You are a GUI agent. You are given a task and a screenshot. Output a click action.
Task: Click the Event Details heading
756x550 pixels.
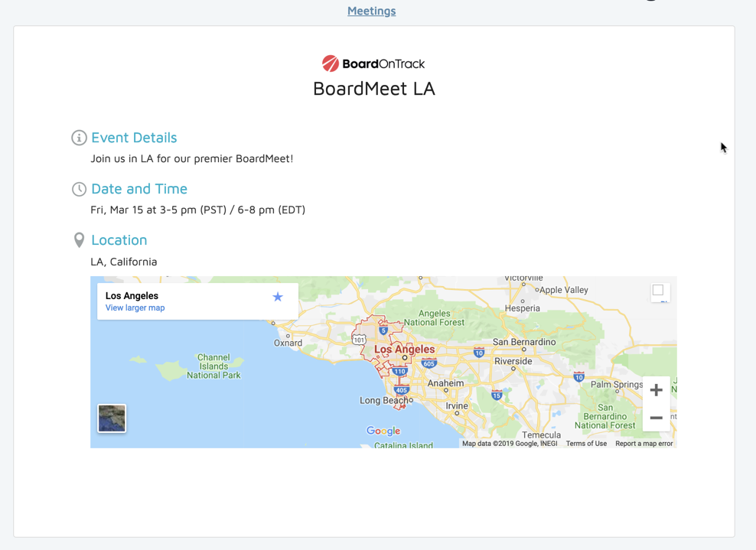click(134, 138)
